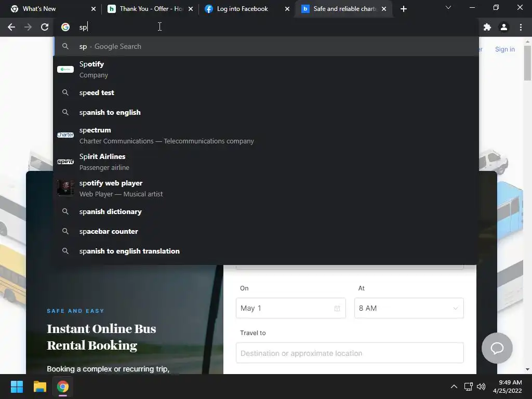The image size is (532, 399).
Task: Click the forward navigation arrow
Action: click(x=28, y=27)
